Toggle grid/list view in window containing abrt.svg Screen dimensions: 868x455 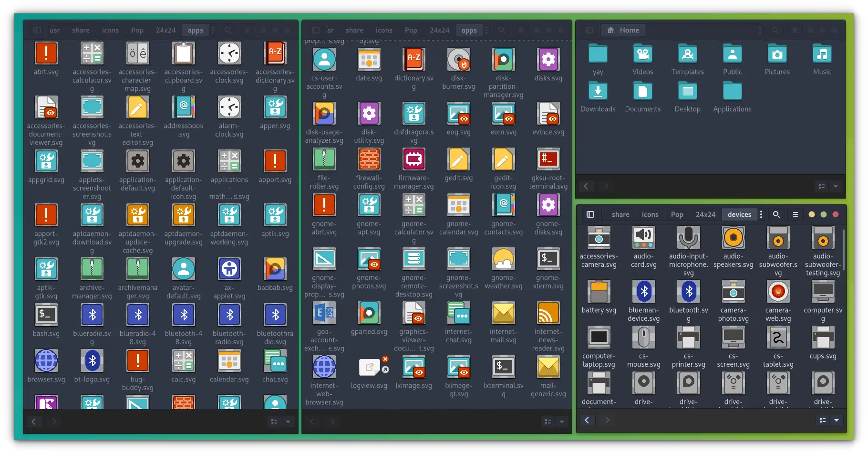pyautogui.click(x=274, y=422)
